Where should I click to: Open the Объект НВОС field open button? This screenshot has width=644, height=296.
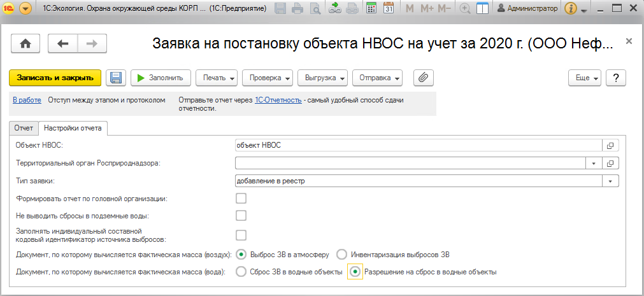[x=610, y=145]
